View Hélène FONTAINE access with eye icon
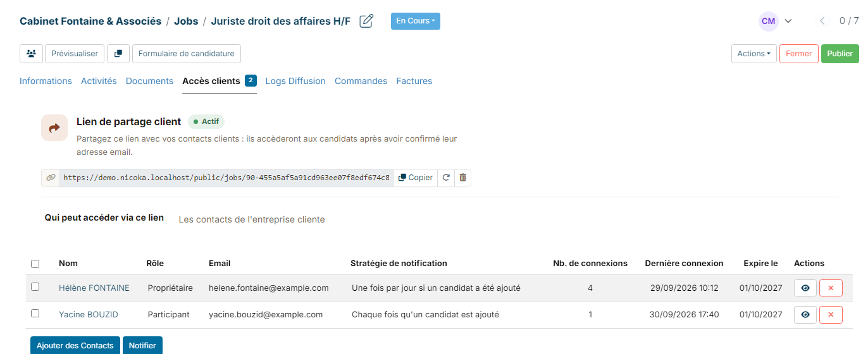Image resolution: width=868 pixels, height=354 pixels. (x=805, y=288)
